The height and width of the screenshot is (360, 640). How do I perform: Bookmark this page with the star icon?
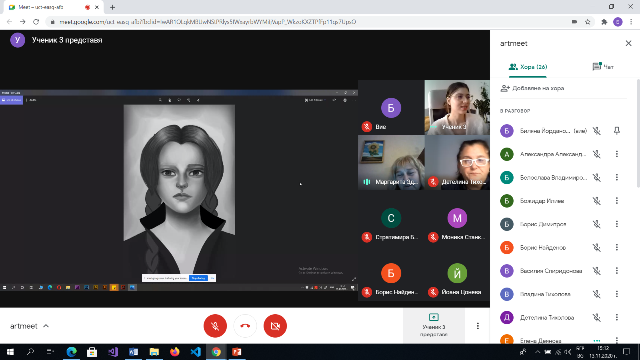[x=588, y=22]
